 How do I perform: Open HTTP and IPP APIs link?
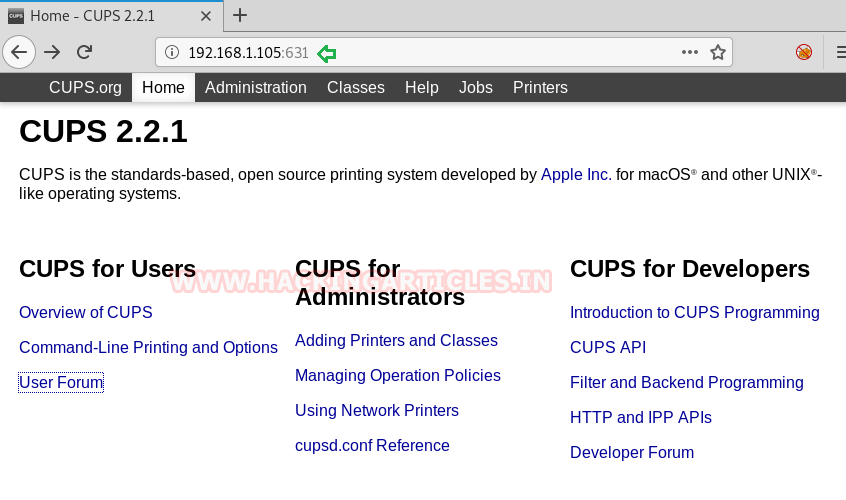pos(641,417)
